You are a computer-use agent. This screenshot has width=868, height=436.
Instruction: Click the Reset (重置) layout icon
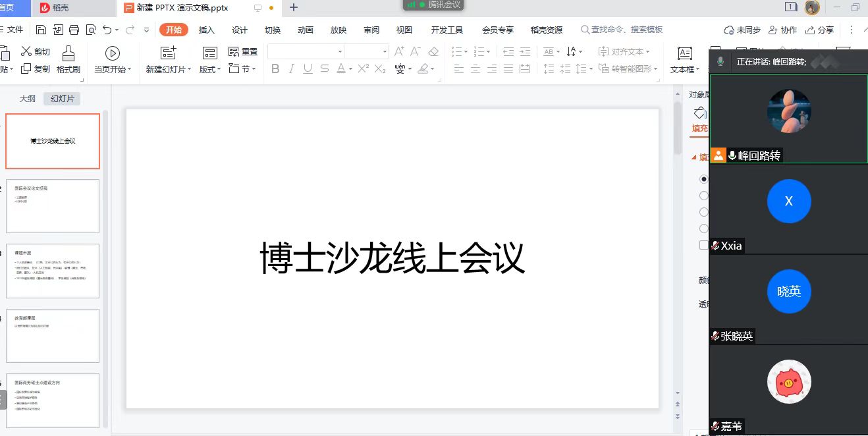click(x=234, y=51)
